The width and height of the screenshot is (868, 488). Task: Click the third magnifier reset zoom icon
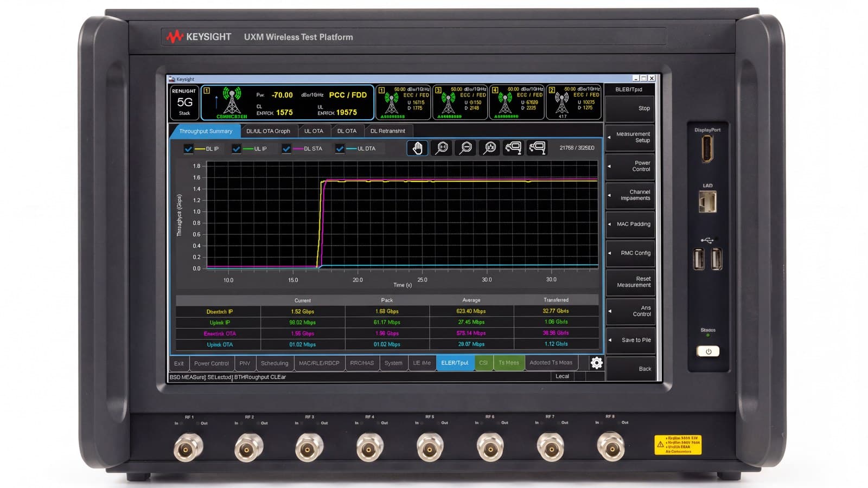(489, 148)
